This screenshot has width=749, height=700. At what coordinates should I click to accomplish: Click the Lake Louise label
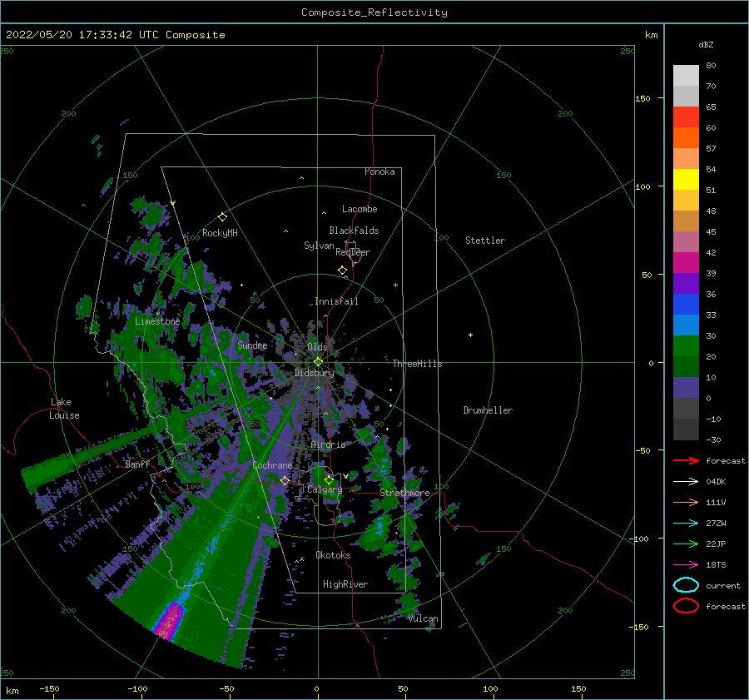pos(64,409)
